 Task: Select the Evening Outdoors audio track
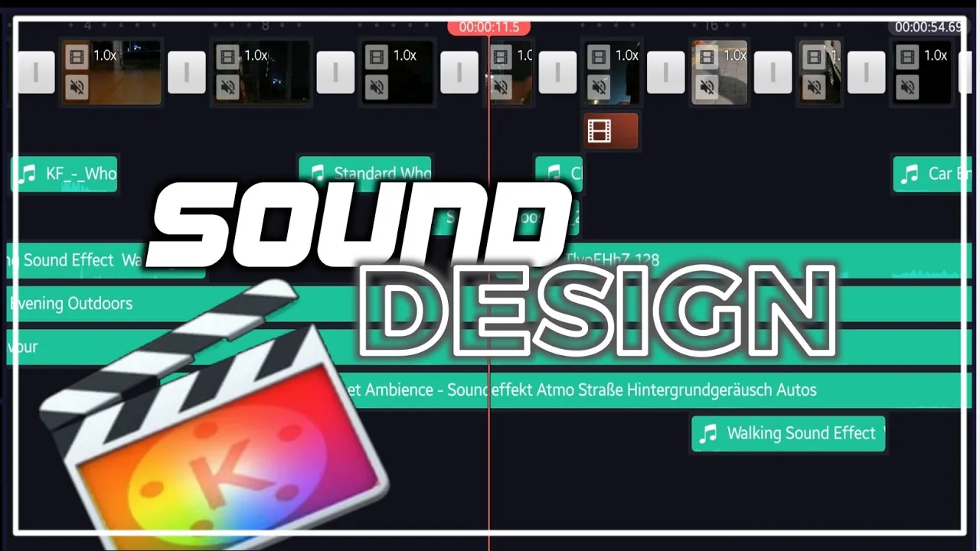184,304
